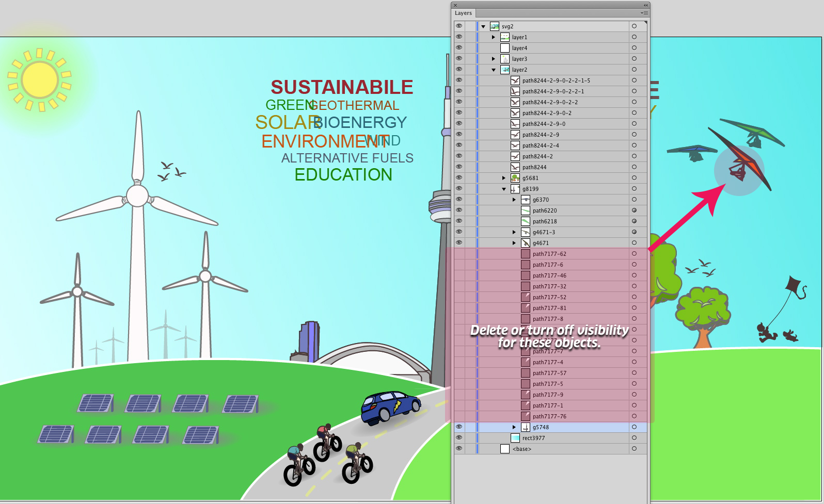Toggle visibility of g5681 group
The image size is (824, 504).
click(459, 177)
